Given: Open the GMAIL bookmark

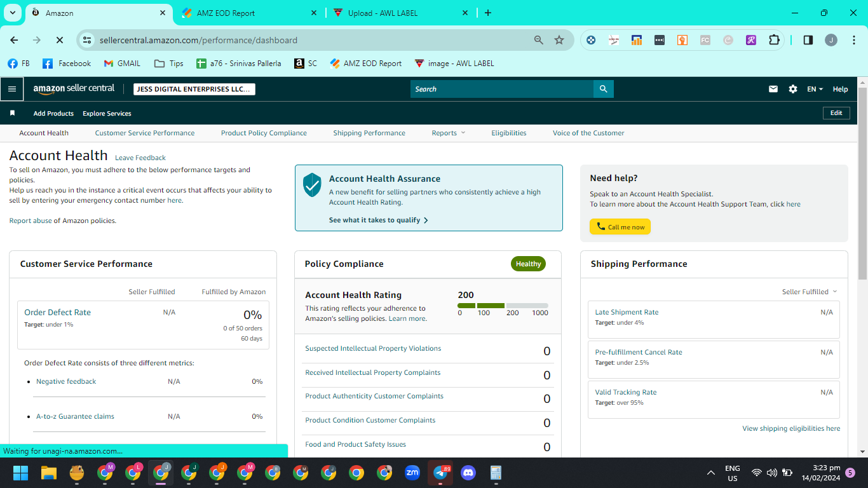Looking at the screenshot, I should (122, 64).
